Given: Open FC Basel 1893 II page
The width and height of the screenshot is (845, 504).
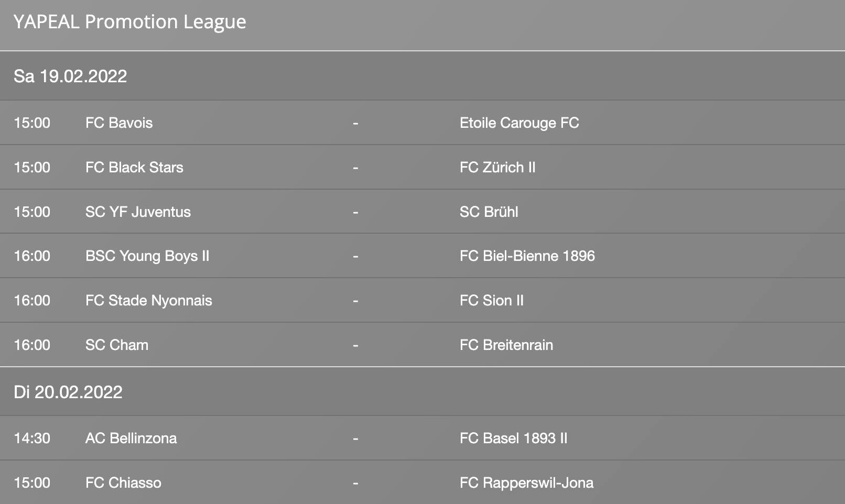Looking at the screenshot, I should [513, 439].
